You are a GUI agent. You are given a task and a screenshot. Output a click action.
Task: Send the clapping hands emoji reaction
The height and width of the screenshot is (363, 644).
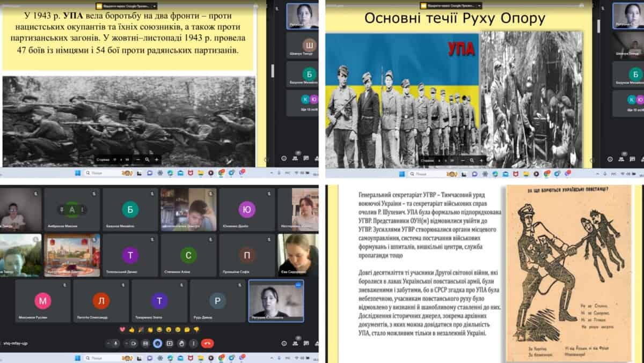coord(150,330)
